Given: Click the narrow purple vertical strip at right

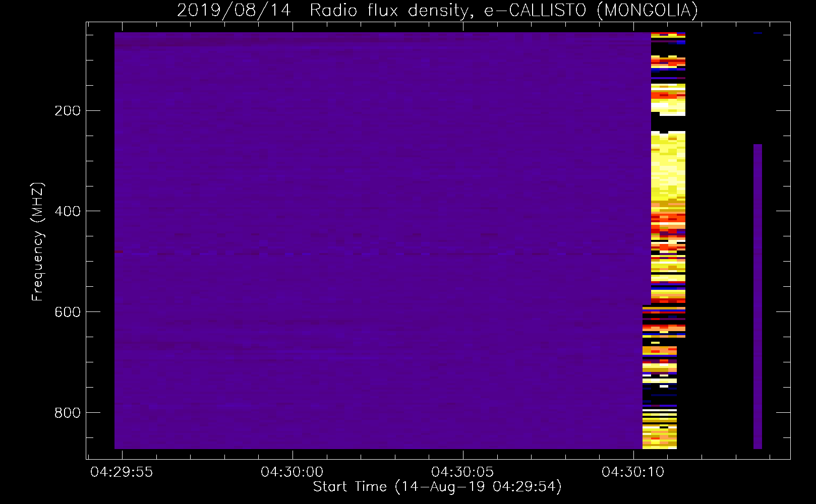Looking at the screenshot, I should coord(757,296).
